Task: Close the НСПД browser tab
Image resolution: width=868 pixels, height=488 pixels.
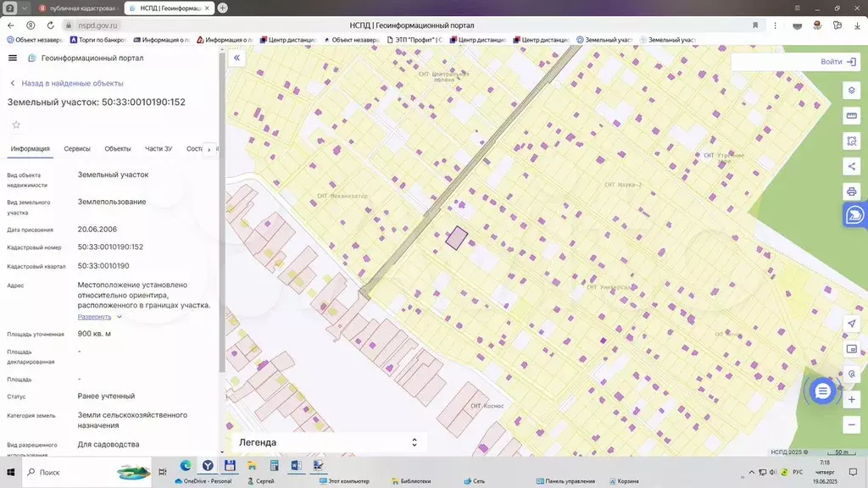Action: pyautogui.click(x=207, y=8)
